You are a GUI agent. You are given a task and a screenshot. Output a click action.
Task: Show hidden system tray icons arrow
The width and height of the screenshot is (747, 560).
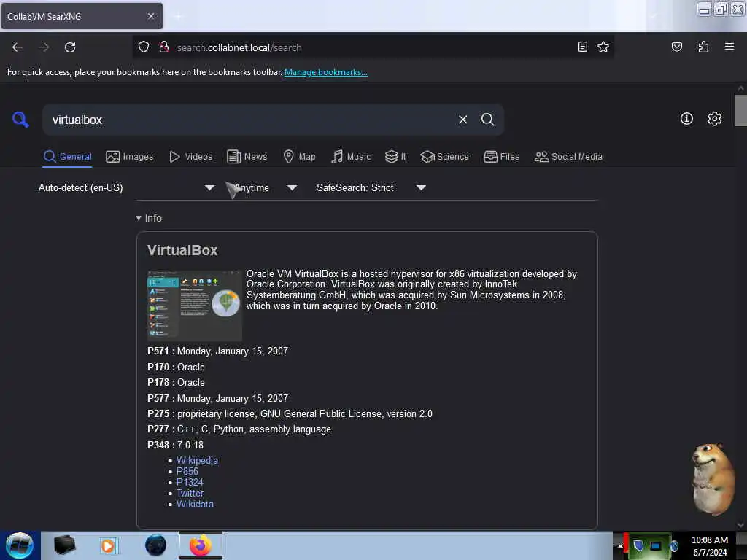tap(620, 545)
